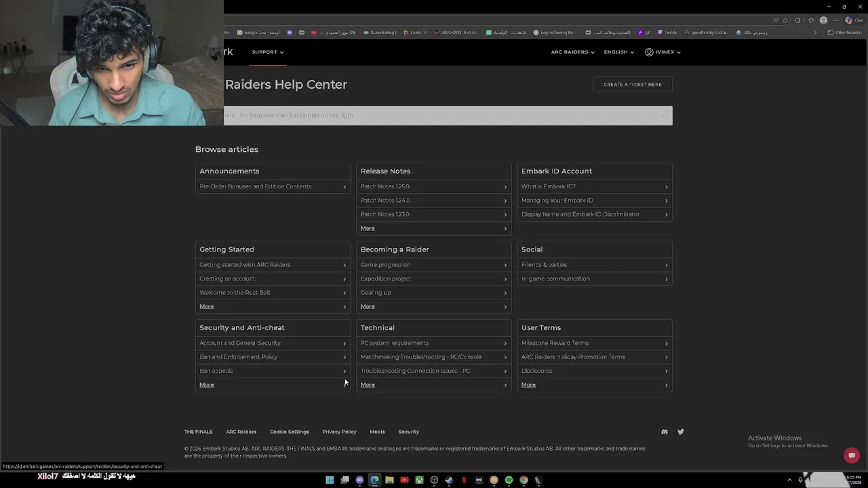The height and width of the screenshot is (488, 868).
Task: Open Matchmaking Troubleshooting - PC/Console
Action: [434, 357]
